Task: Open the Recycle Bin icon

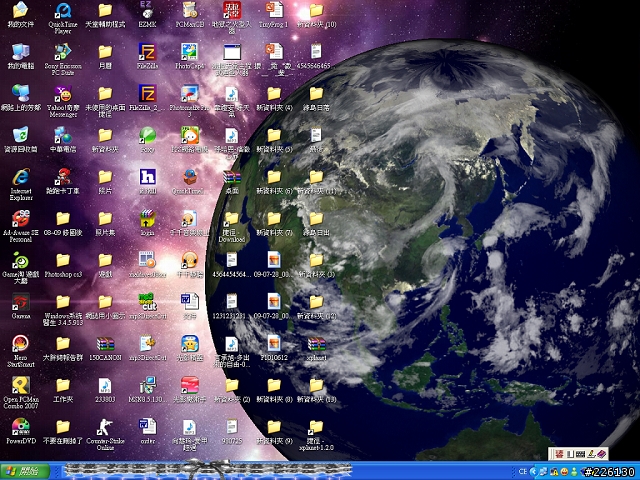Action: pos(21,139)
